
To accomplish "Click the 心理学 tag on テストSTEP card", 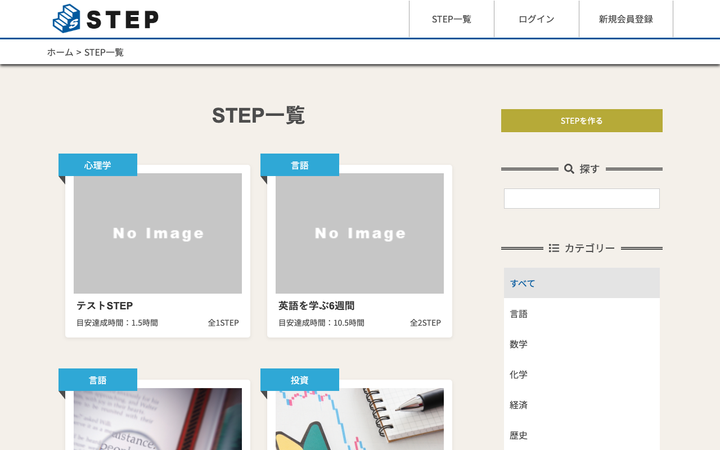I will click(x=98, y=165).
